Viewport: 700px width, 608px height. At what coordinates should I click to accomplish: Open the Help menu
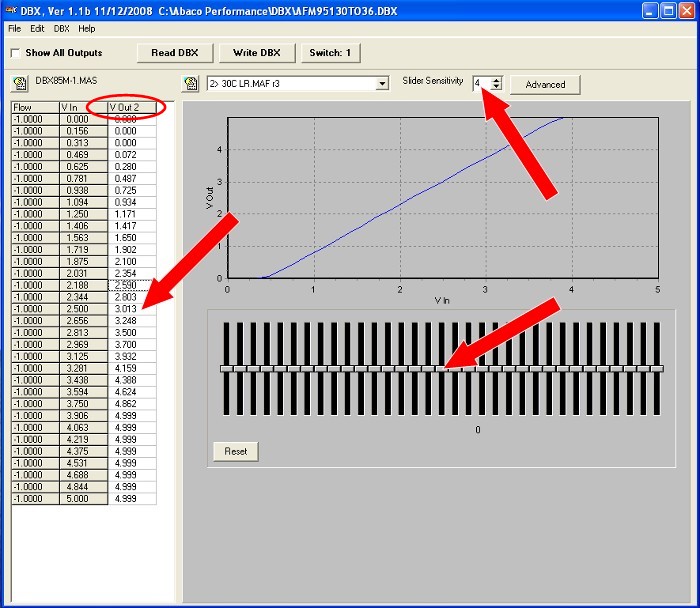click(x=87, y=29)
